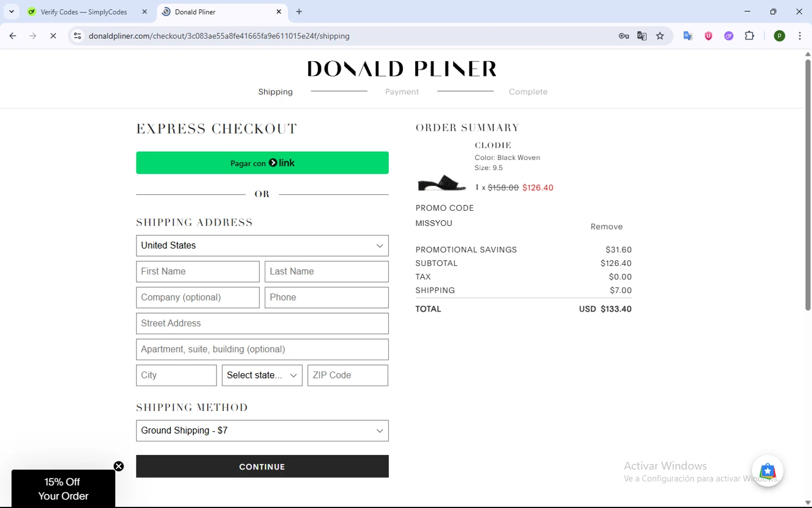Viewport: 812px width, 508px height.
Task: Open the United States country dropdown
Action: tap(262, 245)
